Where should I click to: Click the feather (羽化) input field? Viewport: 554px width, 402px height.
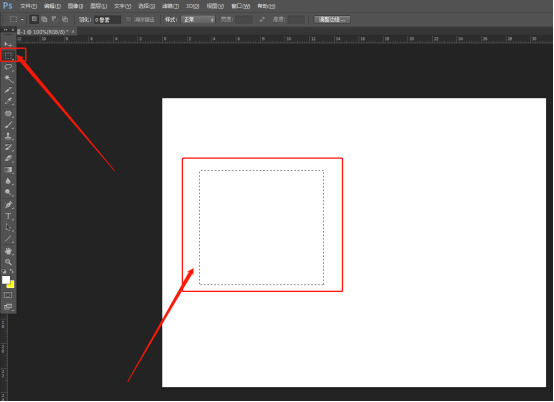pos(107,20)
